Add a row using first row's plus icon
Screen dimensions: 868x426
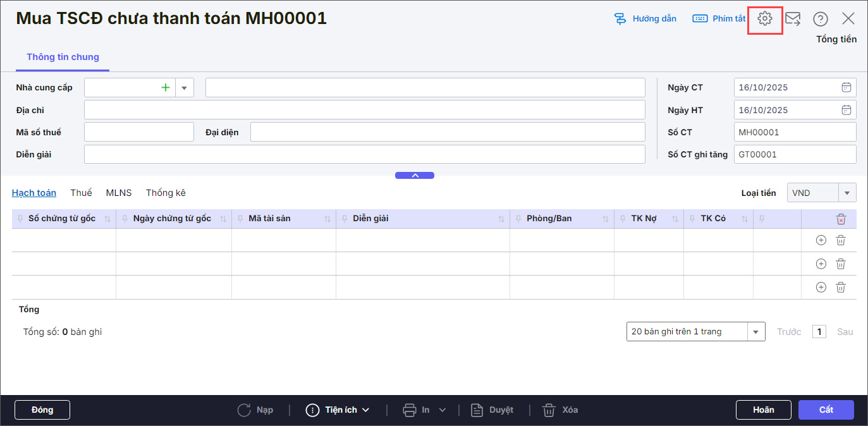(x=821, y=240)
